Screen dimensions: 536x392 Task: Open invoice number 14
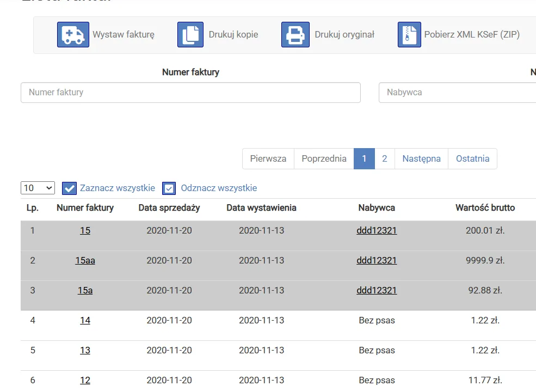(x=85, y=321)
